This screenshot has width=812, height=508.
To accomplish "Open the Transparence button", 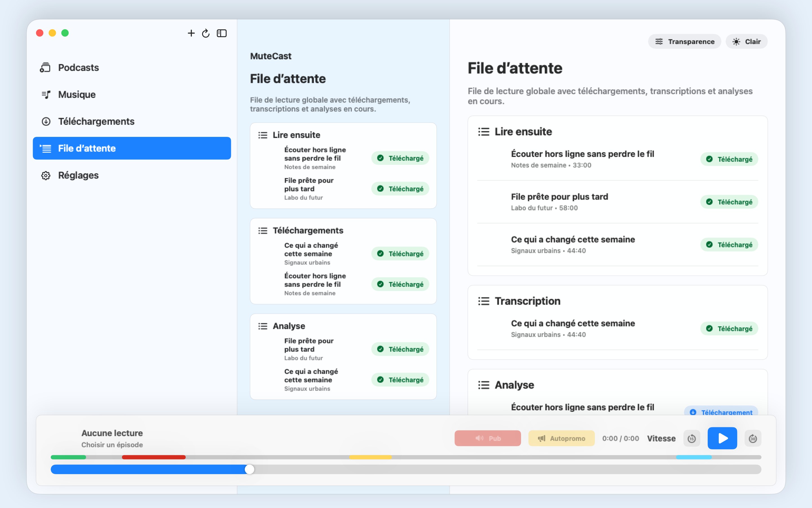I will pyautogui.click(x=685, y=41).
